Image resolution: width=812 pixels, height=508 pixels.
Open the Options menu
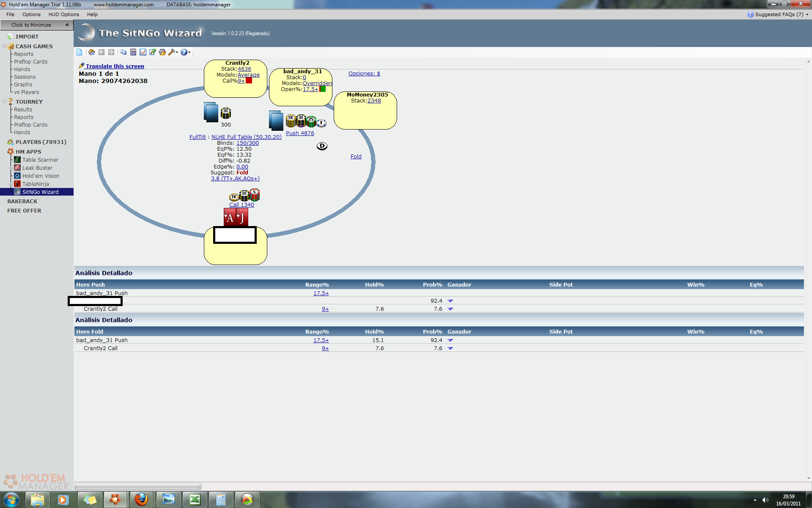(31, 14)
